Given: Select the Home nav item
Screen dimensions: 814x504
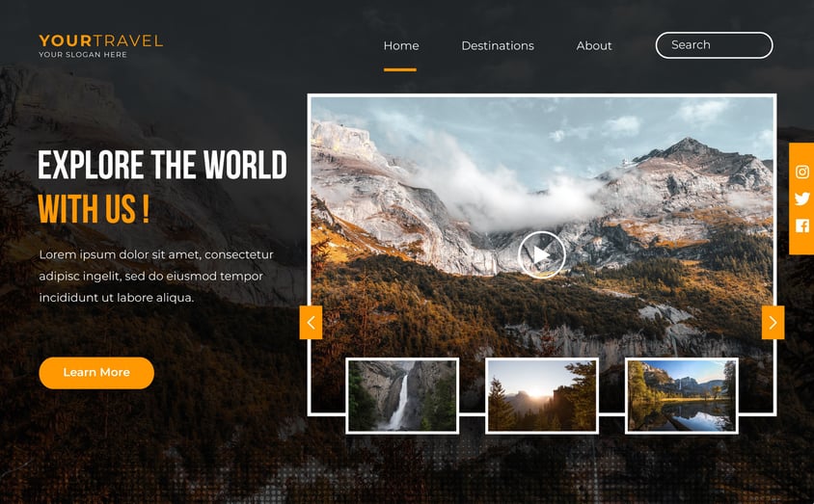Looking at the screenshot, I should point(401,45).
